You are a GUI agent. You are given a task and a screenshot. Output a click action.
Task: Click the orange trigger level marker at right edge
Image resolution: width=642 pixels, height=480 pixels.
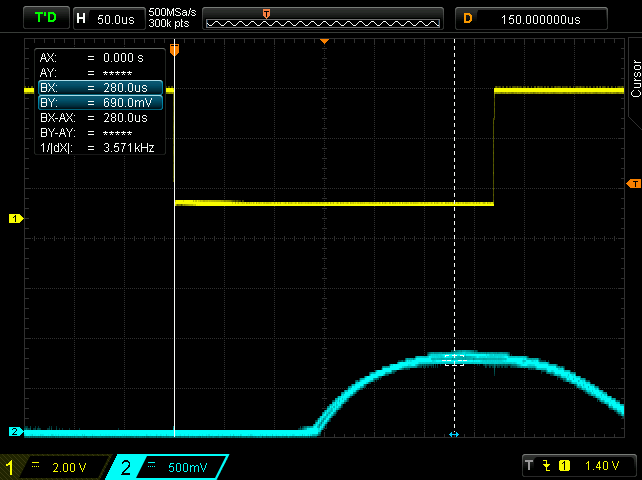(632, 184)
